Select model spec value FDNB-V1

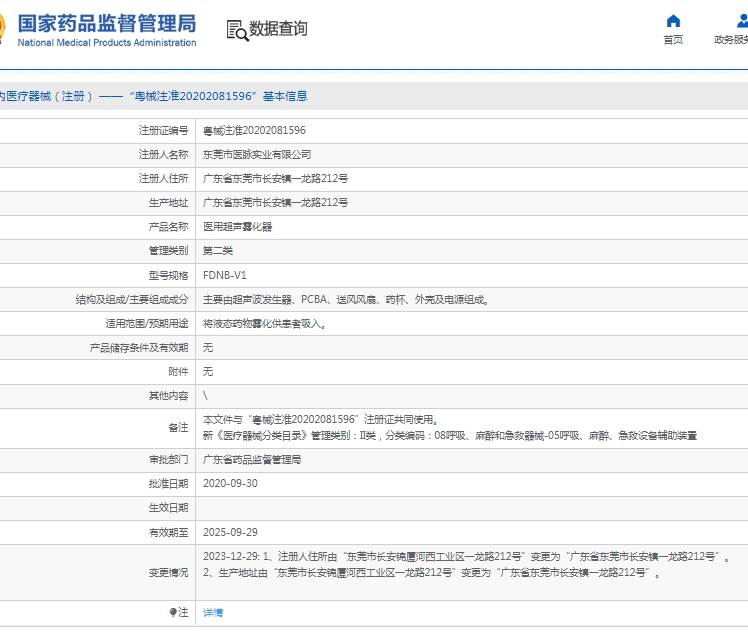pyautogui.click(x=225, y=275)
